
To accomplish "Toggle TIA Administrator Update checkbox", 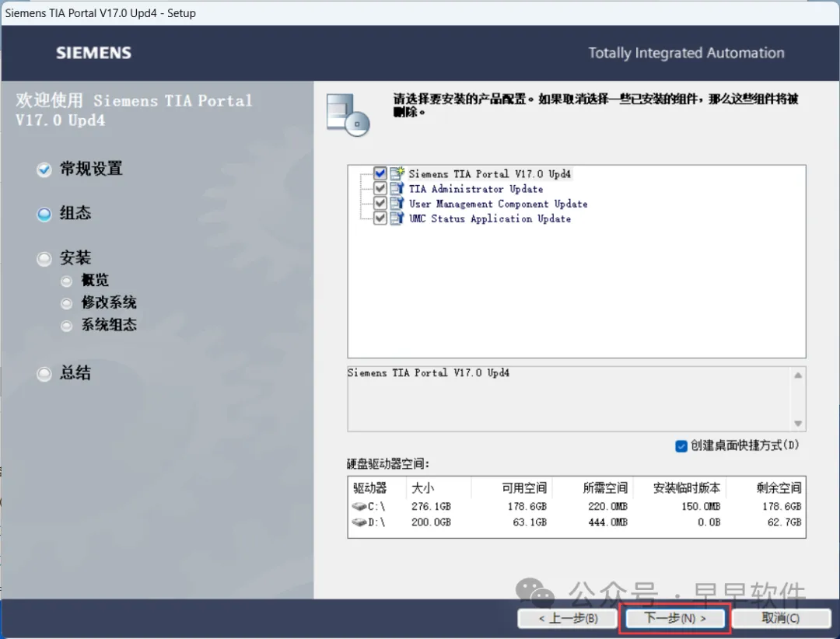I will (x=380, y=188).
